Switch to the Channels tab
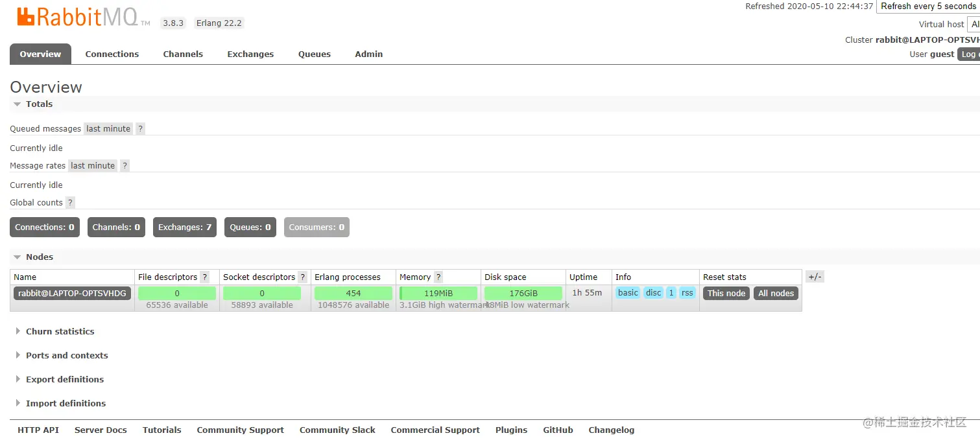980x442 pixels. point(183,54)
